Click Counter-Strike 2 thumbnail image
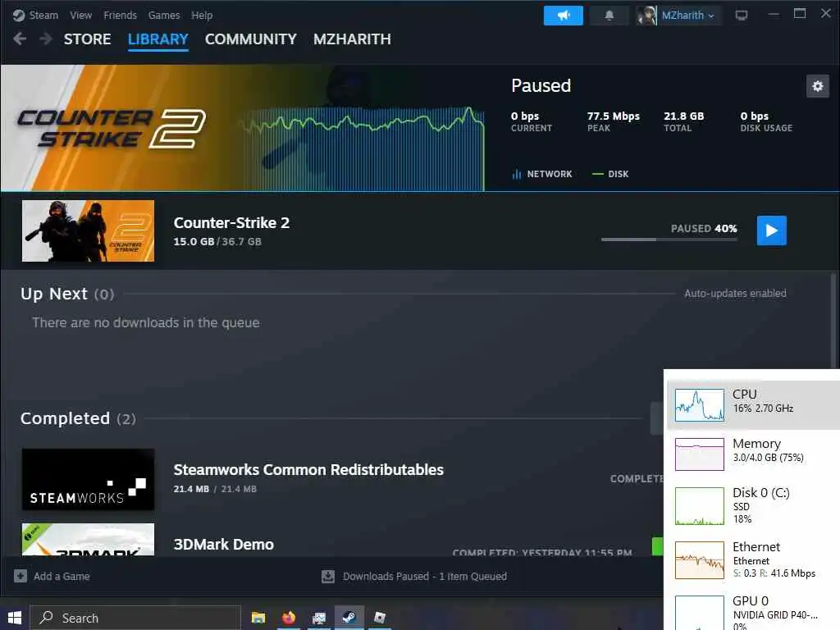The image size is (840, 630). coord(88,231)
